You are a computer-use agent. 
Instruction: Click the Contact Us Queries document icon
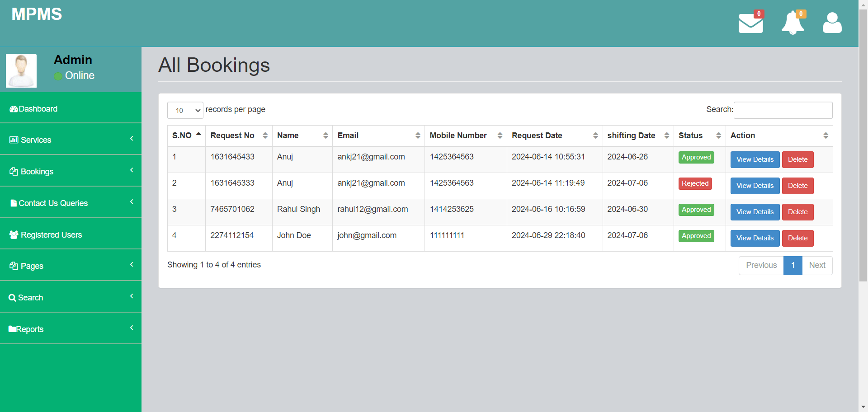[x=14, y=203]
